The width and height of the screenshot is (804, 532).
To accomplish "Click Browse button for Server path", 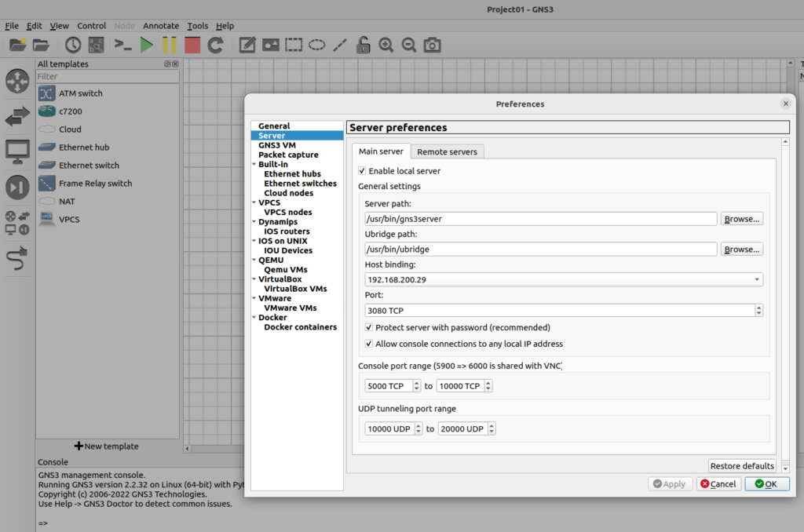I will point(741,219).
